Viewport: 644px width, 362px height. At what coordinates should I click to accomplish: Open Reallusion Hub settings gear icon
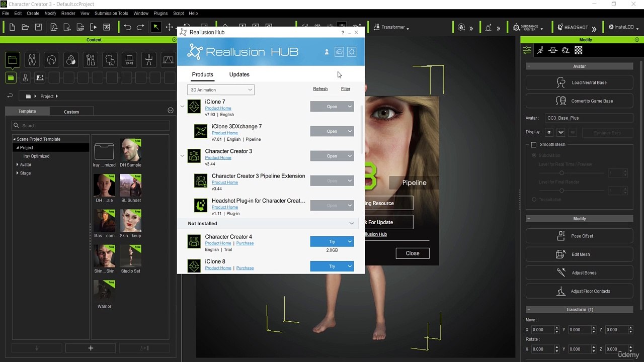point(352,52)
